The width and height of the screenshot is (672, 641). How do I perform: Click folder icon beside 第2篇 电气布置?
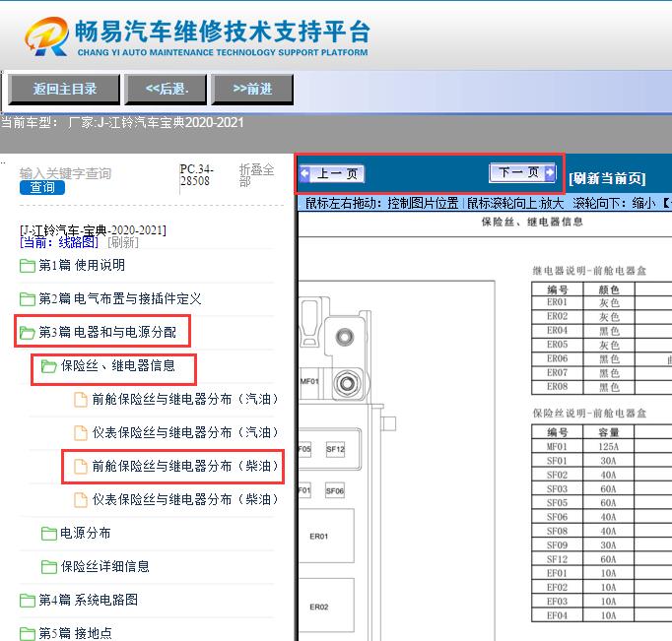[x=28, y=299]
